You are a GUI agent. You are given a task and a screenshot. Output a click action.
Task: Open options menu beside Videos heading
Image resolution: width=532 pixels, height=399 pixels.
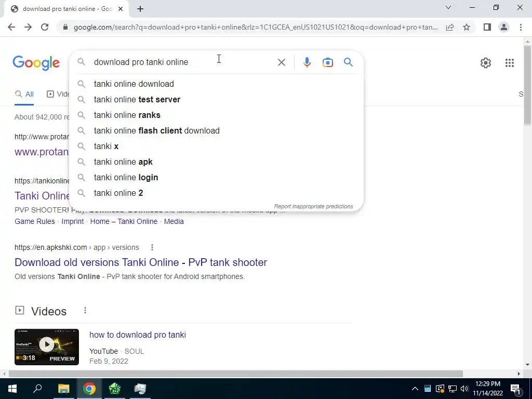pyautogui.click(x=85, y=311)
